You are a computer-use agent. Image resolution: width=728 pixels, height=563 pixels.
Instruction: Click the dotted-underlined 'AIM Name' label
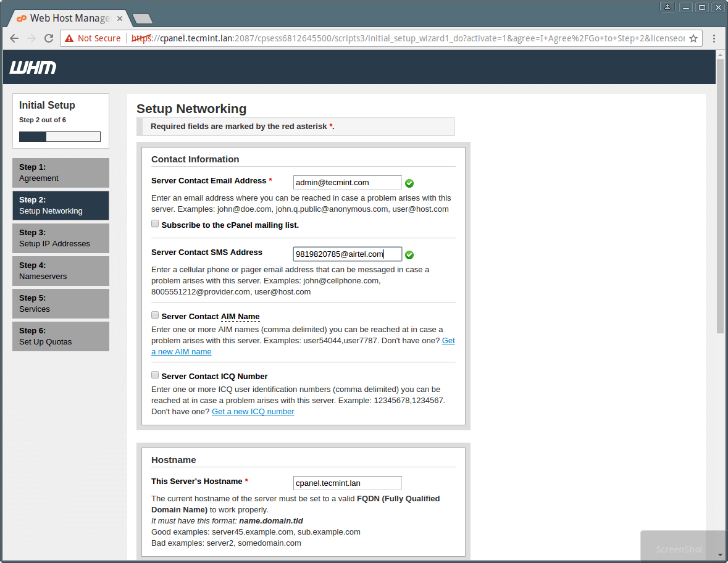coord(240,317)
